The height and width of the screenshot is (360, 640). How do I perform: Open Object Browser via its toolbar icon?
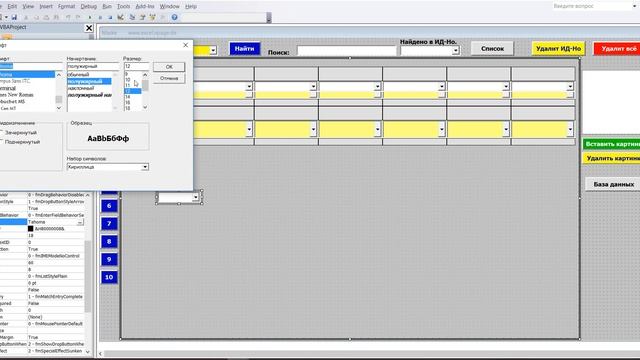click(152, 17)
